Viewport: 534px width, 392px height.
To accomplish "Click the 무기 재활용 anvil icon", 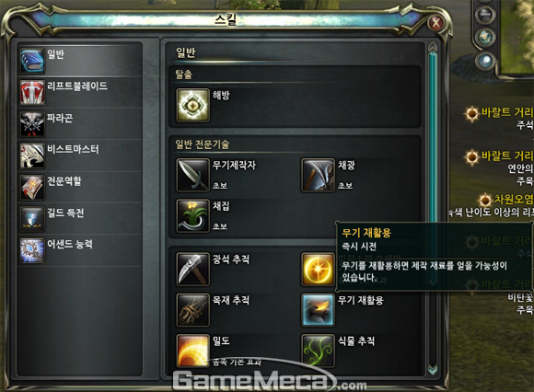I will pos(318,310).
